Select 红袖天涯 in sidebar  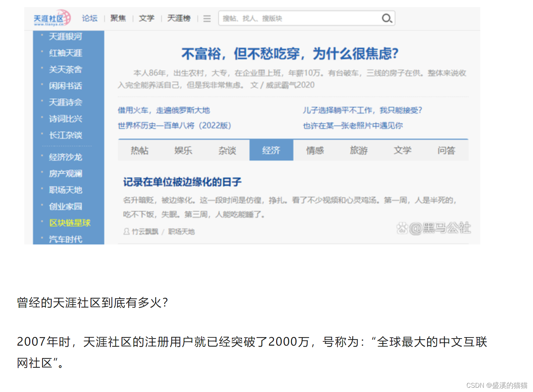pyautogui.click(x=66, y=53)
